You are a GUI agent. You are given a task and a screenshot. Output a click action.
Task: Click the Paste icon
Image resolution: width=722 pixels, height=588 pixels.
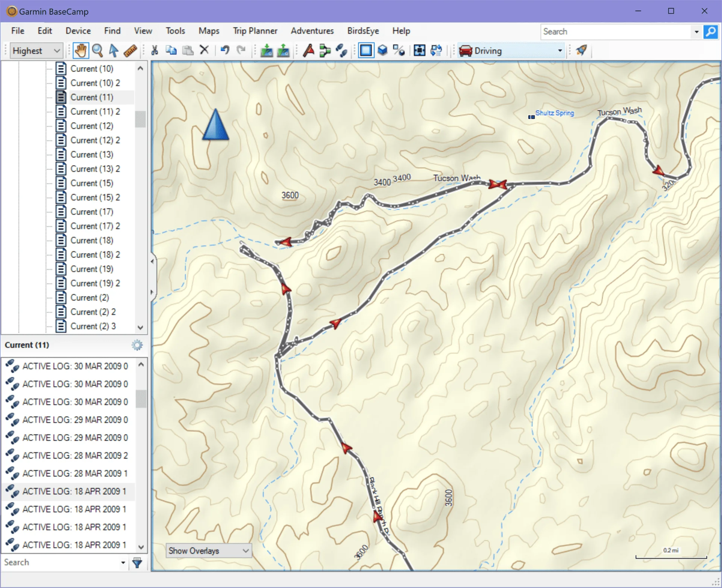click(188, 50)
